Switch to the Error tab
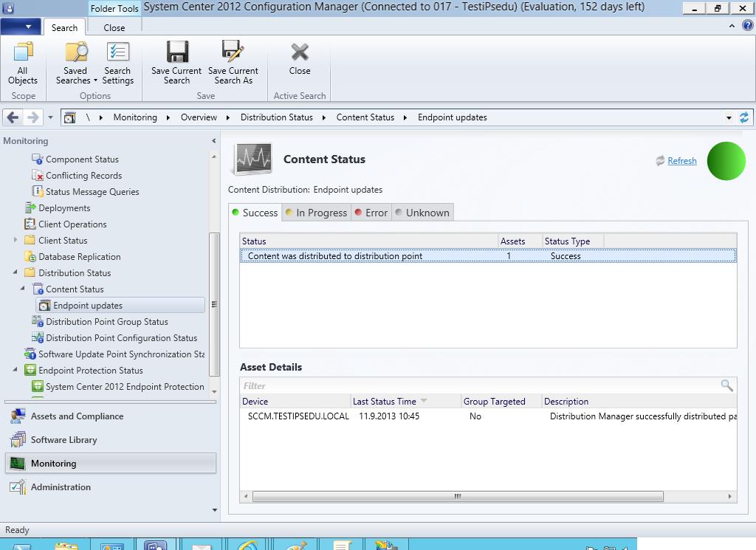This screenshot has width=756, height=550. [371, 213]
